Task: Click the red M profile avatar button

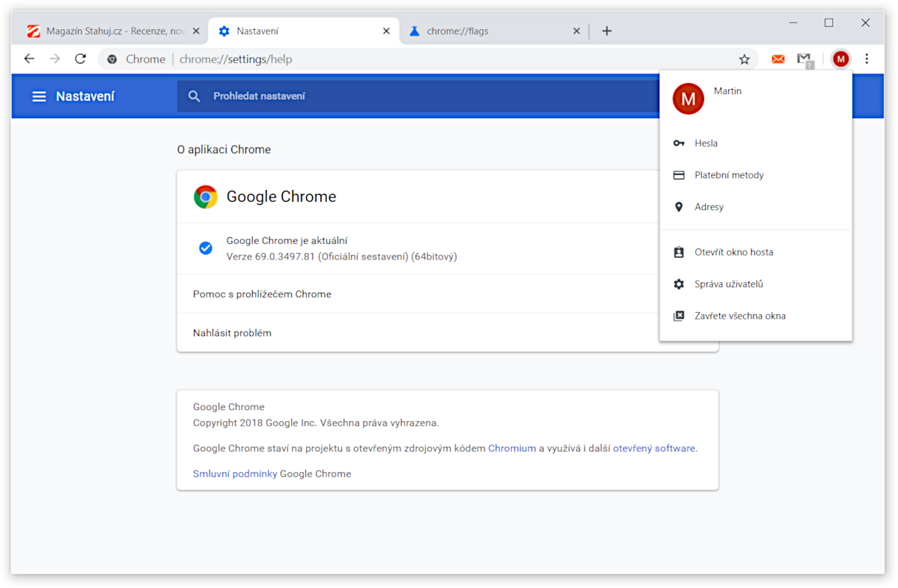Action: 841,59
